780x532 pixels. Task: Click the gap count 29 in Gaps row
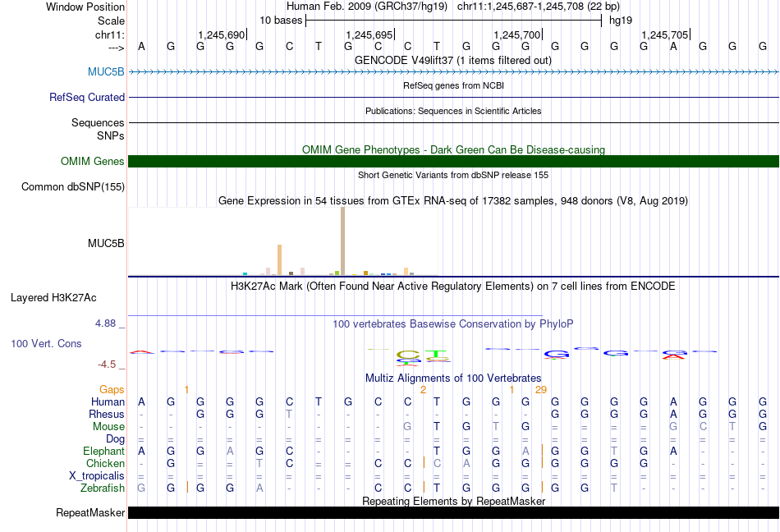coord(541,390)
